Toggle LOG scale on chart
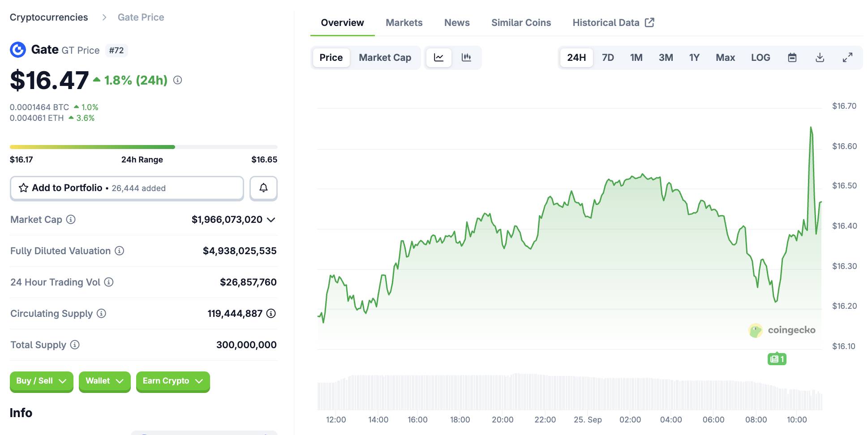 click(761, 57)
